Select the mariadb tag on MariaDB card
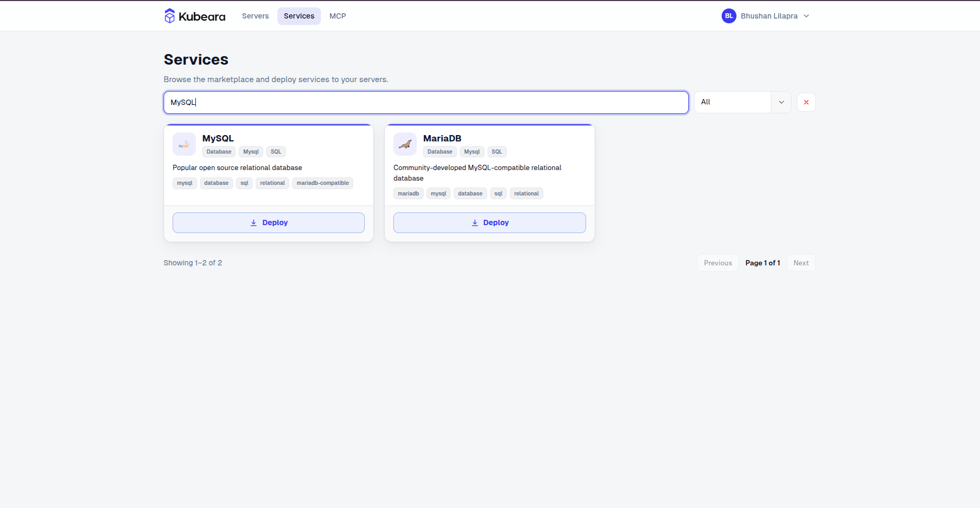The image size is (980, 508). point(408,194)
